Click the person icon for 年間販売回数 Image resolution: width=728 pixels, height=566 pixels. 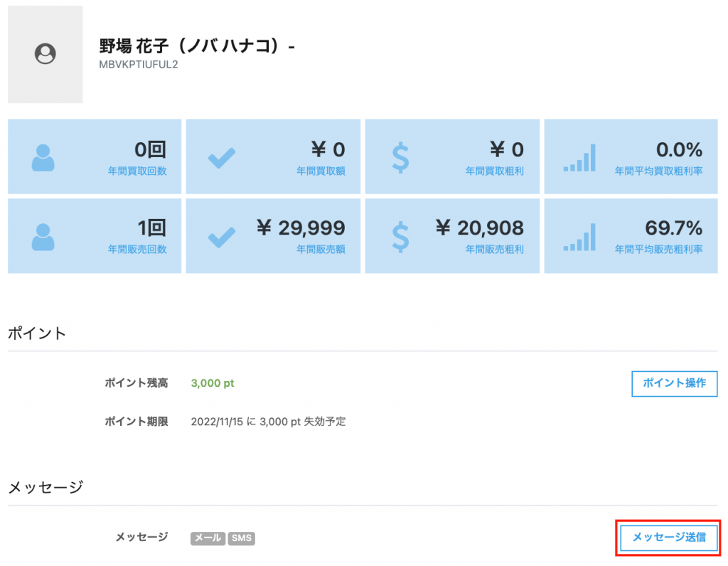click(43, 237)
